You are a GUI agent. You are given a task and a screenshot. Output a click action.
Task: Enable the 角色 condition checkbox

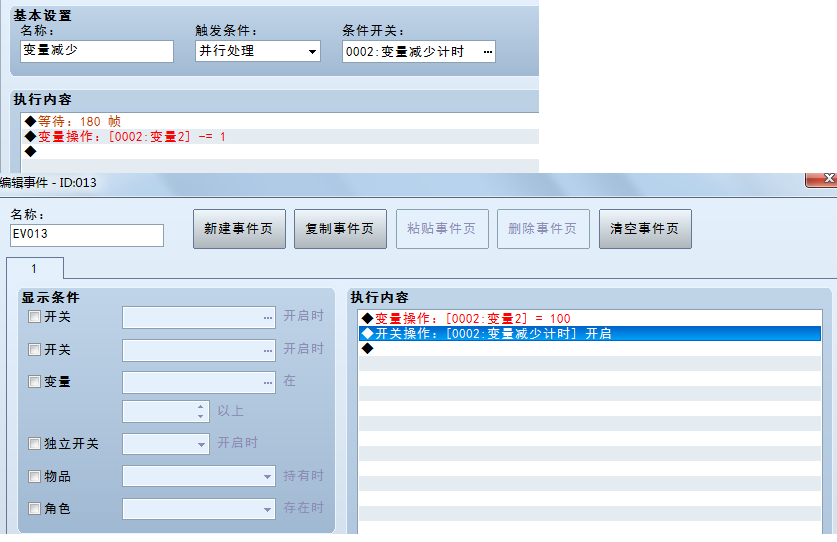34,509
